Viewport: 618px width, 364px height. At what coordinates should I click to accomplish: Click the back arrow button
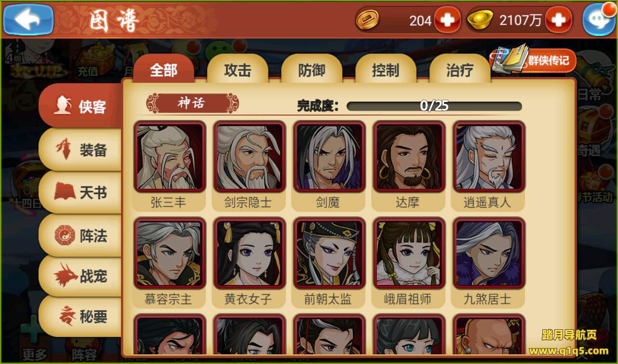(x=28, y=19)
